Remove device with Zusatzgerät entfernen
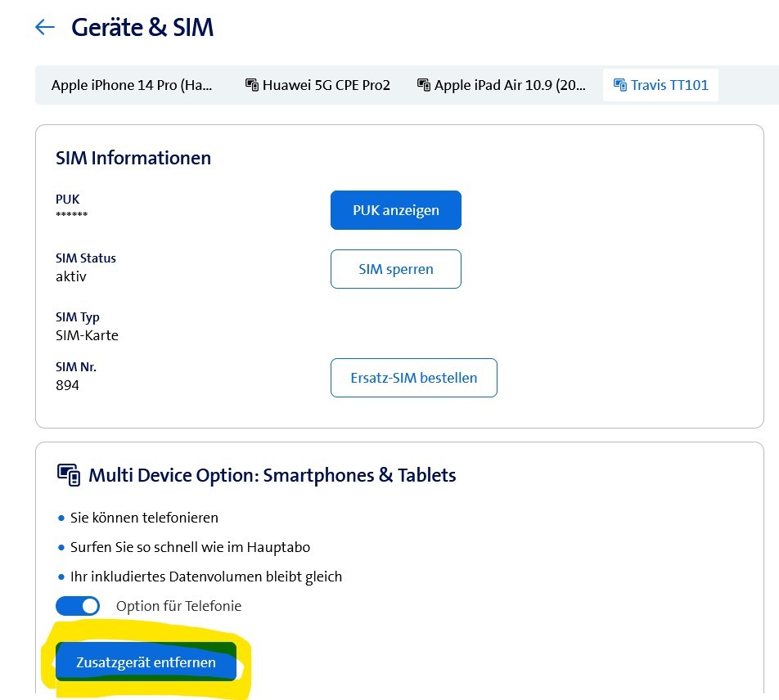 (x=146, y=662)
